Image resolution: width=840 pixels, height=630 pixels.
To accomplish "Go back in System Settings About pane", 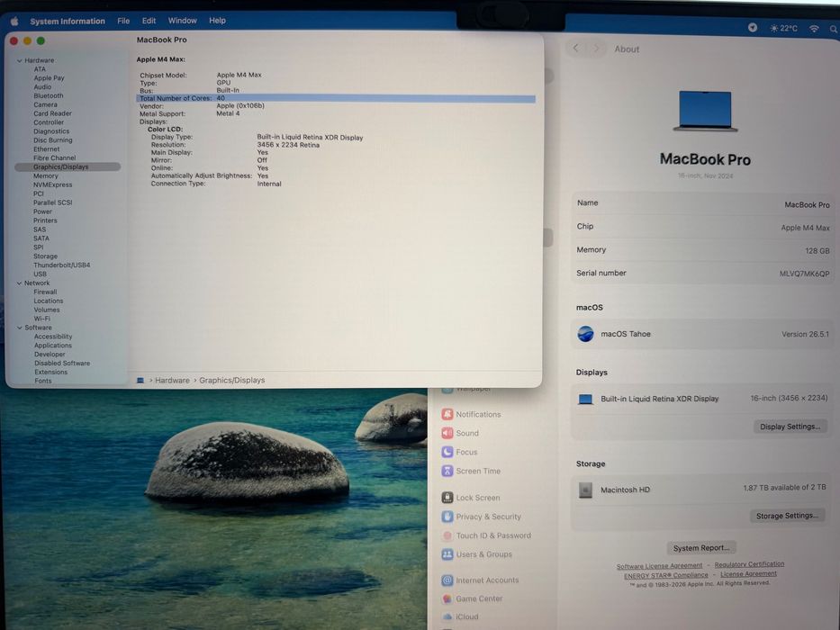I will pos(576,49).
